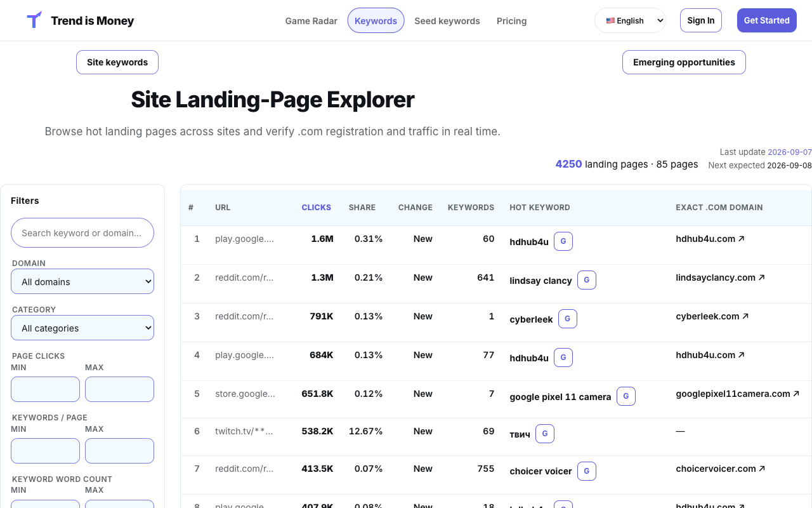This screenshot has width=812, height=508.
Task: Click the G icon in row 4 hdhub4u
Action: [563, 358]
